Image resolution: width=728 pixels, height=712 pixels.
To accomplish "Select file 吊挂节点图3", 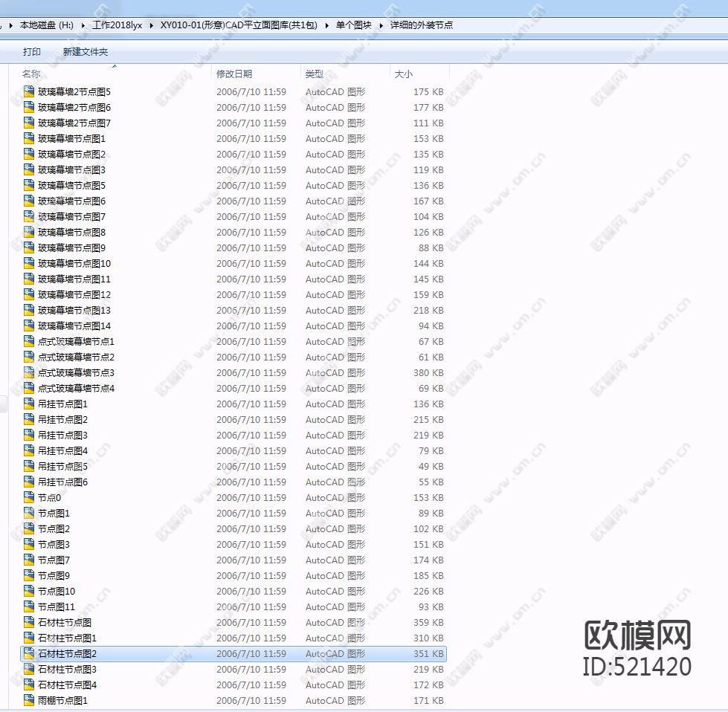I will 62,435.
